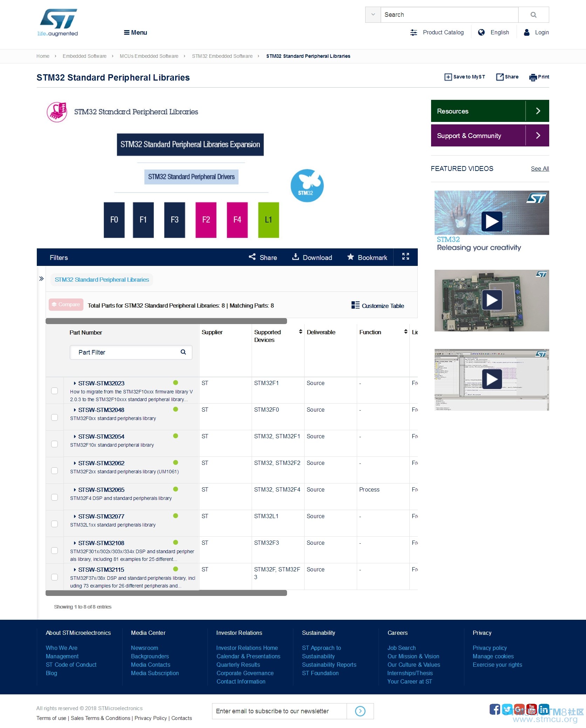Click the Twitter icon in footer

point(507,709)
